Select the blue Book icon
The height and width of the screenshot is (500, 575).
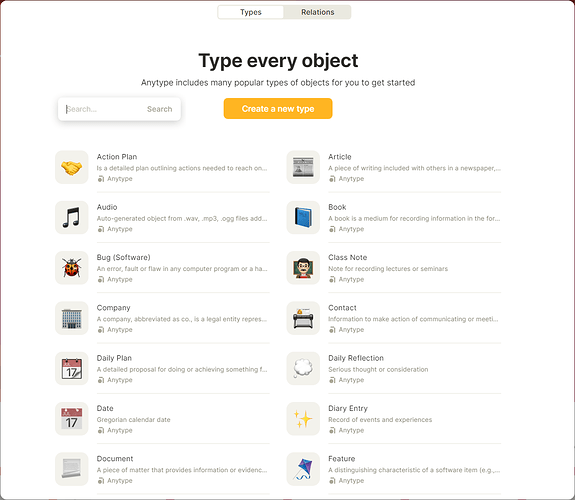[303, 218]
